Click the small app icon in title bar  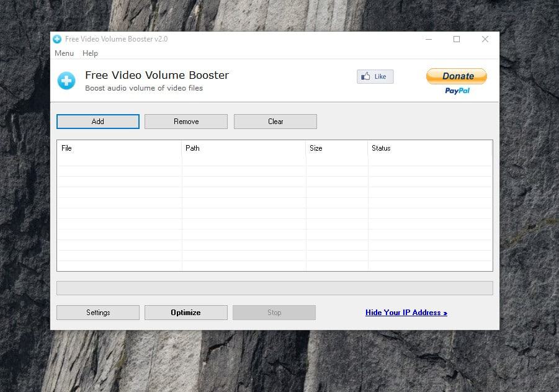pyautogui.click(x=57, y=39)
